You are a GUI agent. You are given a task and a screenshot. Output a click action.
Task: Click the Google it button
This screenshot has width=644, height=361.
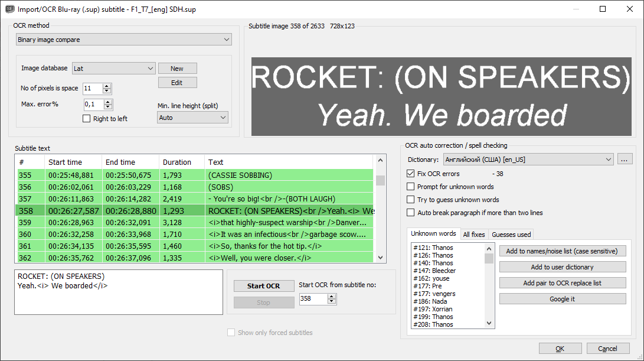563,299
